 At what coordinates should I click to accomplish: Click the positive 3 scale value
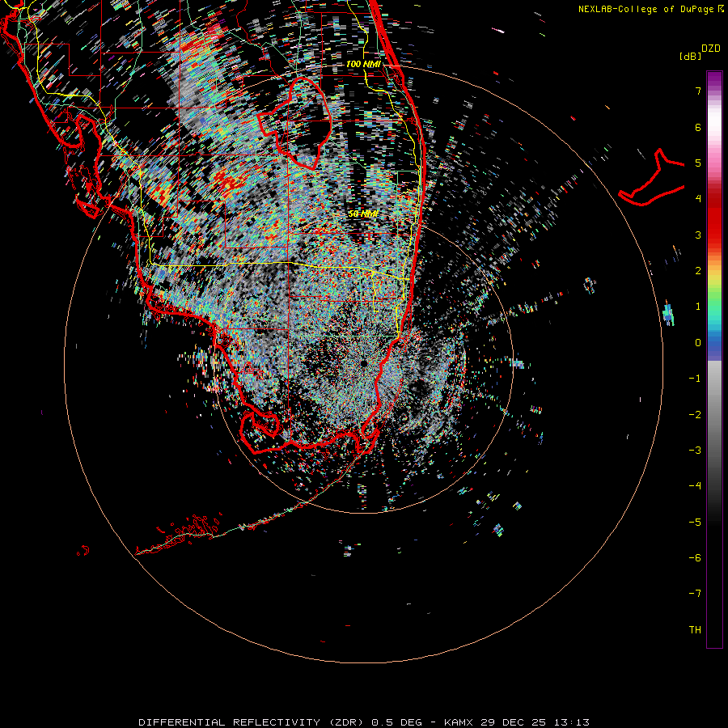pos(698,235)
